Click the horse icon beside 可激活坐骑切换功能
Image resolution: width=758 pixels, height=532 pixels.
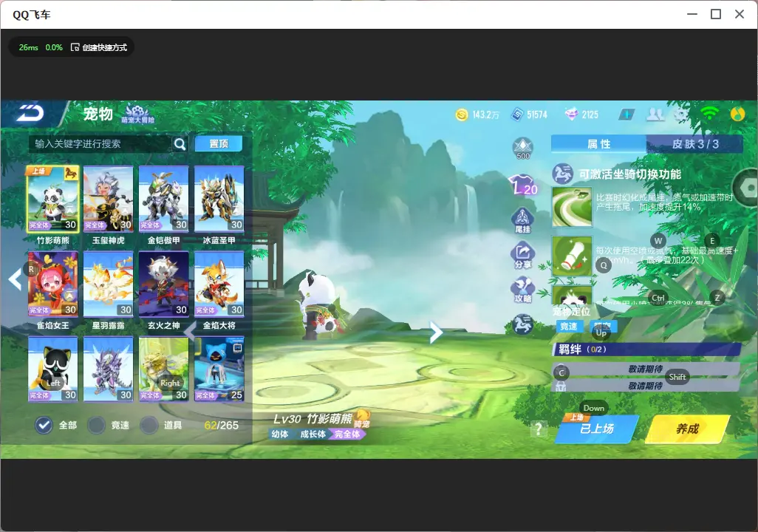click(x=563, y=174)
